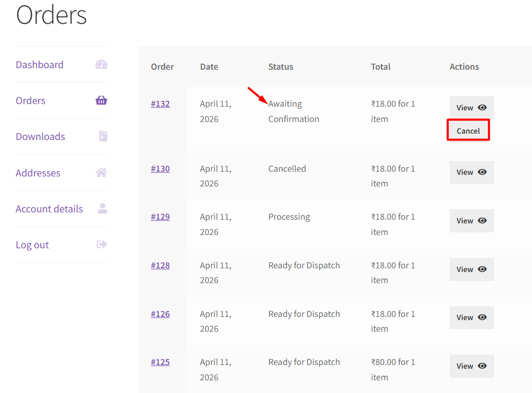Open the Addresses page

(38, 173)
